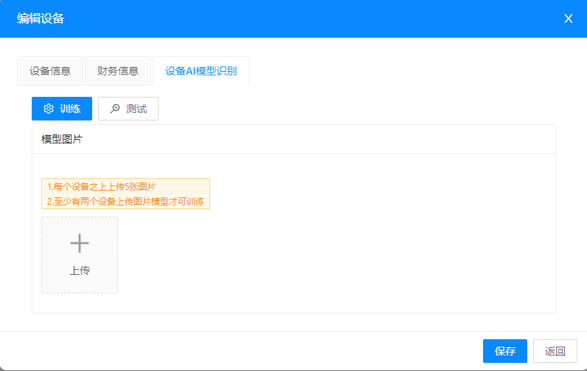Select the 设备AI模型识别 tab
The height and width of the screenshot is (371, 587).
[x=201, y=71]
